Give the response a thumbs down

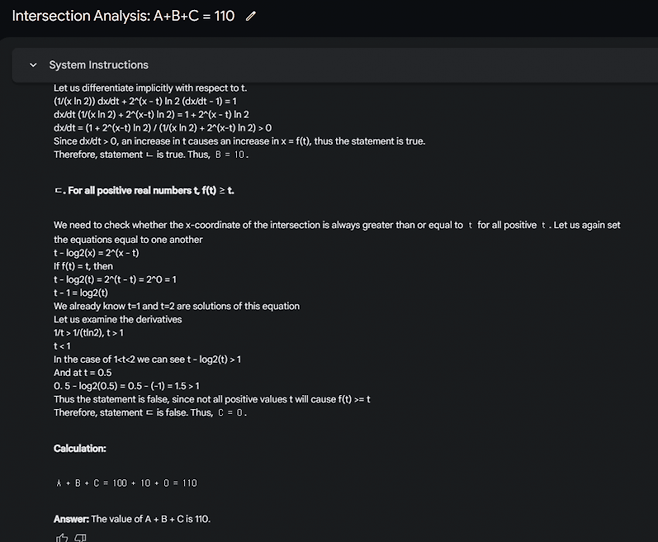pos(81,537)
